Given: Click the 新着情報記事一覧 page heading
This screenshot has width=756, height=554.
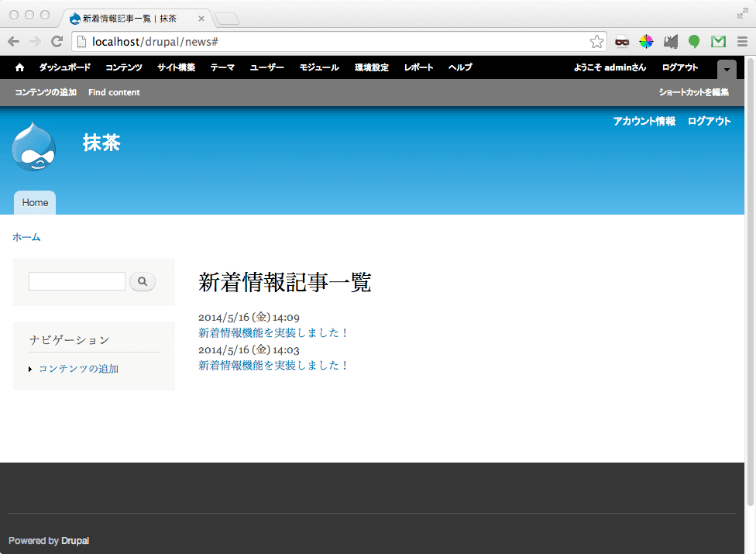Looking at the screenshot, I should 284,282.
